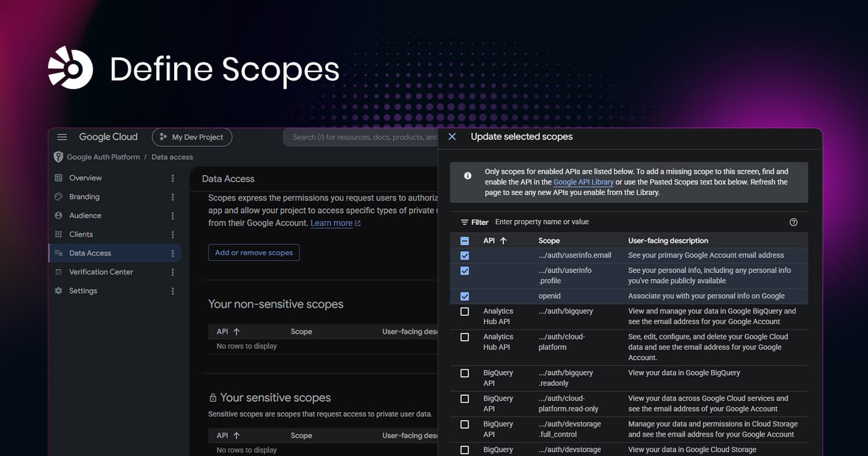Click the Clients grid icon
868x456 pixels.
pos(58,234)
